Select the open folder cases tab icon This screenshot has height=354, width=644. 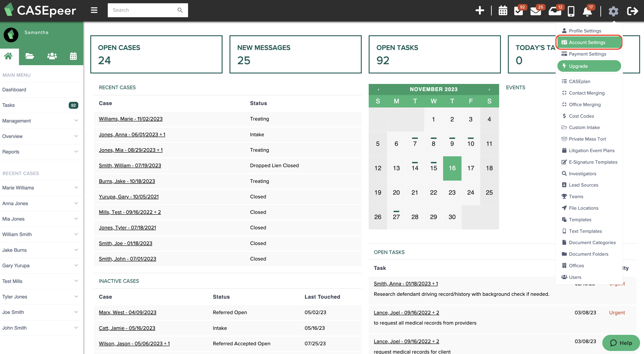(x=30, y=56)
